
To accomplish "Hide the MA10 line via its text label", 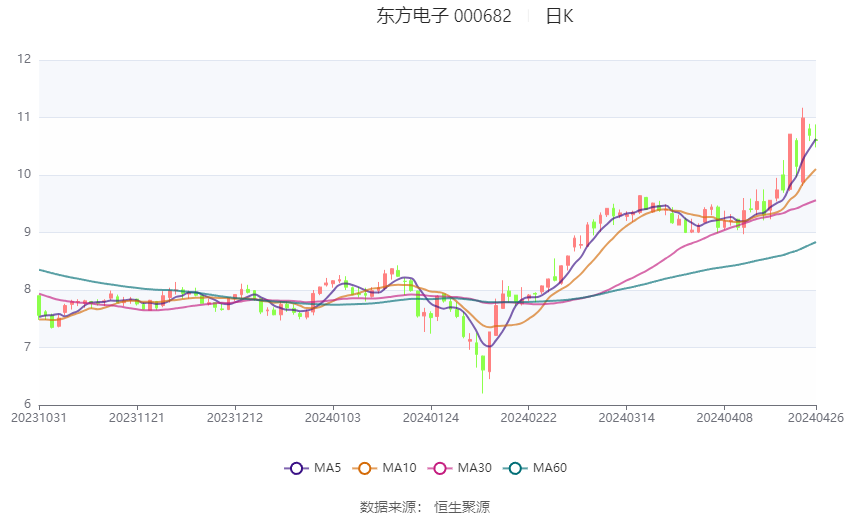I will tap(399, 468).
